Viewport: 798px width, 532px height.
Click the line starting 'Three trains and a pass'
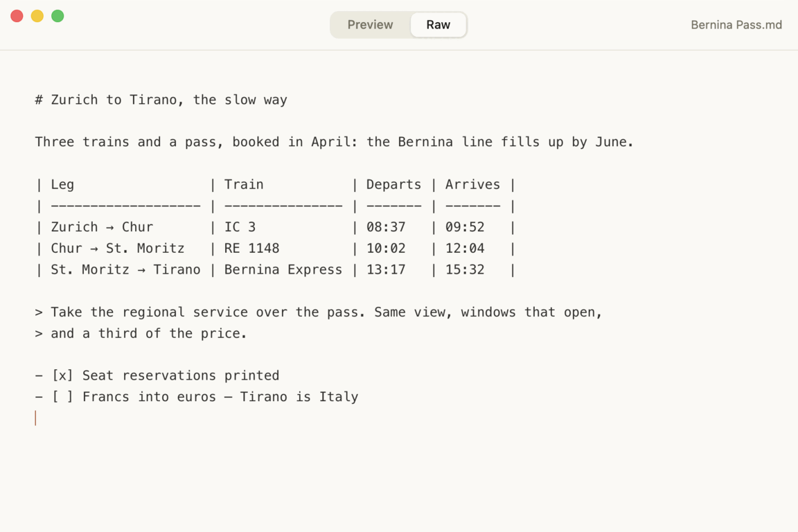(x=334, y=142)
